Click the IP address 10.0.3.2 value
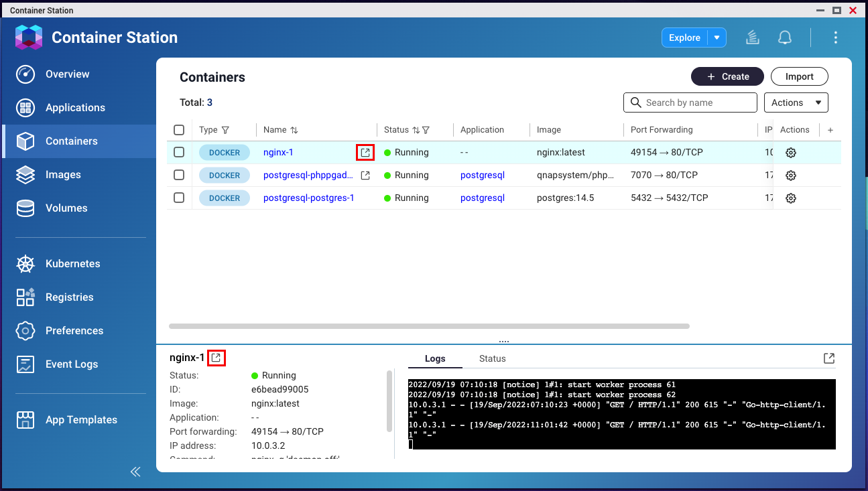The height and width of the screenshot is (491, 868). (x=269, y=446)
